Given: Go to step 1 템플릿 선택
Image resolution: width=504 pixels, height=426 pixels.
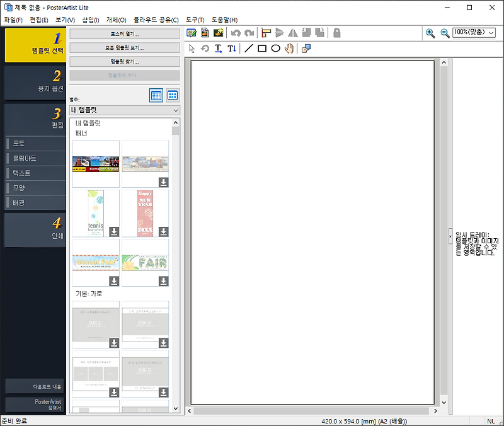Looking at the screenshot, I should coord(35,45).
